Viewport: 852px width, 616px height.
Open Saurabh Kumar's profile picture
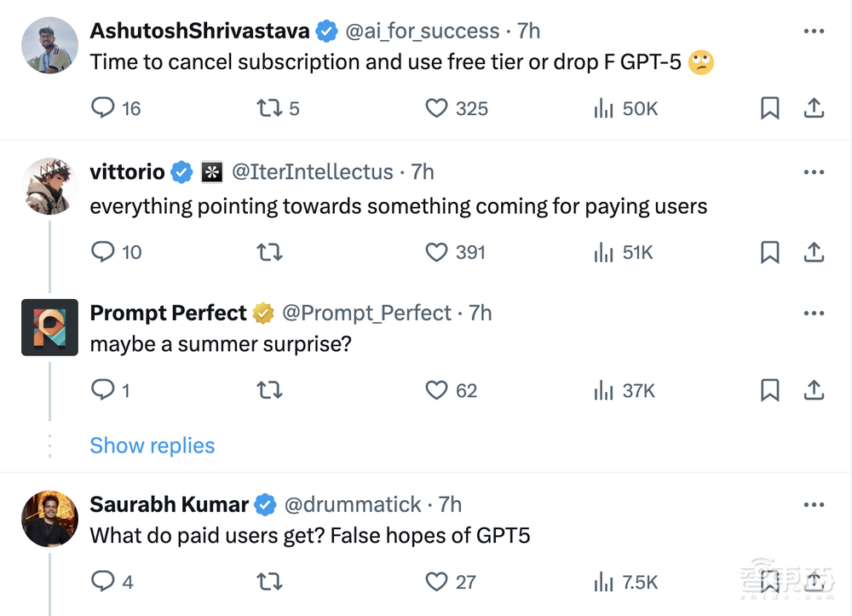pos(49,518)
